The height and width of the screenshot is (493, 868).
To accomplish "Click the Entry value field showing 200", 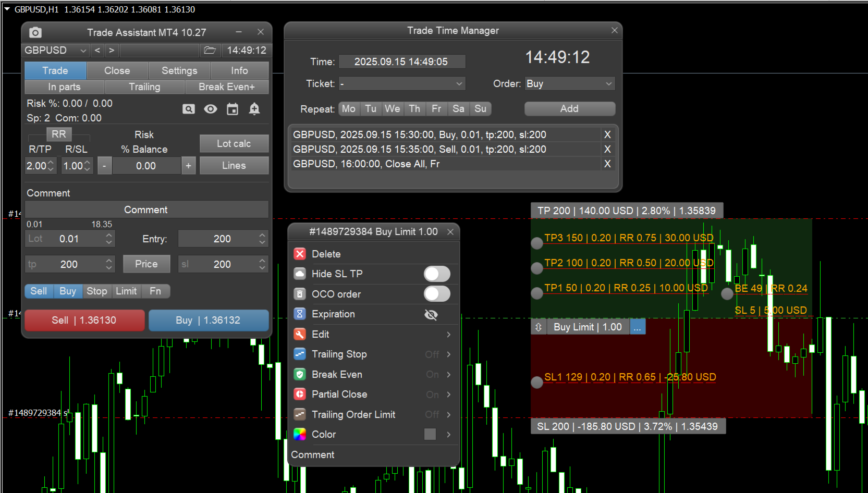I will 223,239.
